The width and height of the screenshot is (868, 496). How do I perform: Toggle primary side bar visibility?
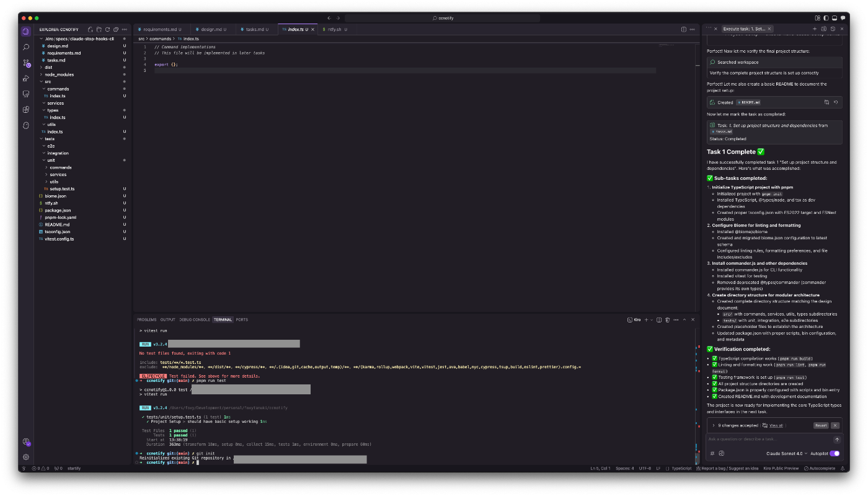(826, 18)
